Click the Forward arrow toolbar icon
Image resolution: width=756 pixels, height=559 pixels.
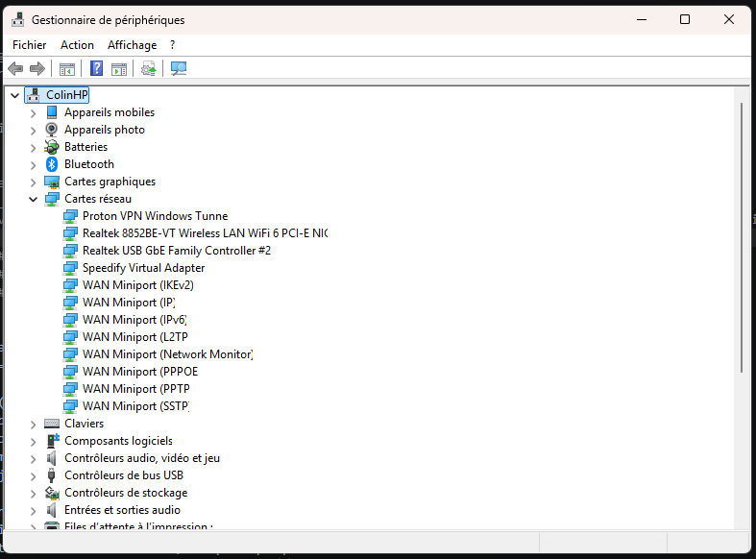pos(37,69)
